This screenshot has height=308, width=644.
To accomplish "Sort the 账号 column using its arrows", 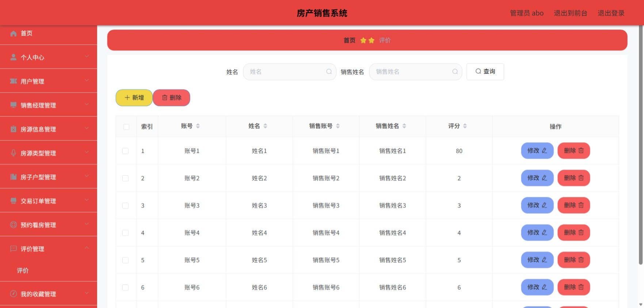I will (x=198, y=126).
